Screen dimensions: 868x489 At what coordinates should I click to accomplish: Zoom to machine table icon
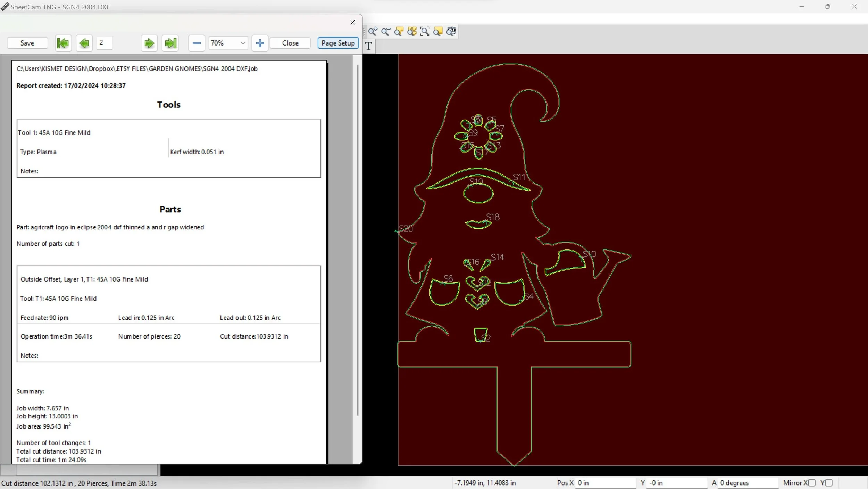(451, 32)
